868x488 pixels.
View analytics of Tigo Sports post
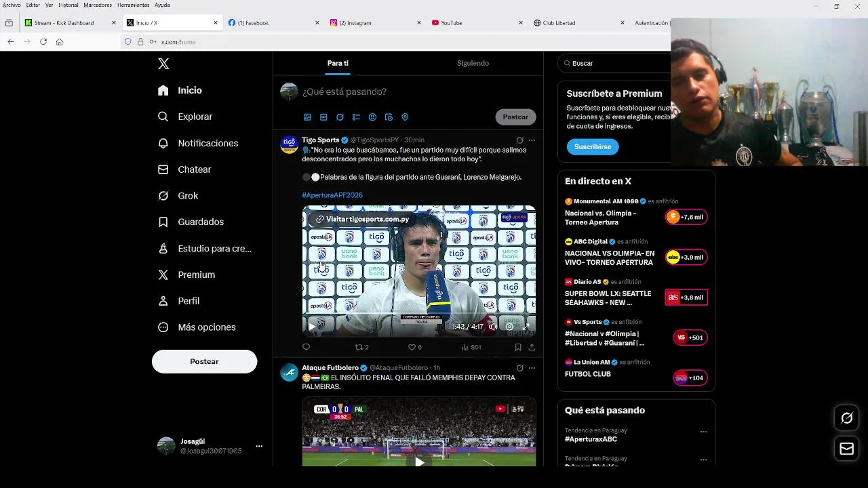471,347
